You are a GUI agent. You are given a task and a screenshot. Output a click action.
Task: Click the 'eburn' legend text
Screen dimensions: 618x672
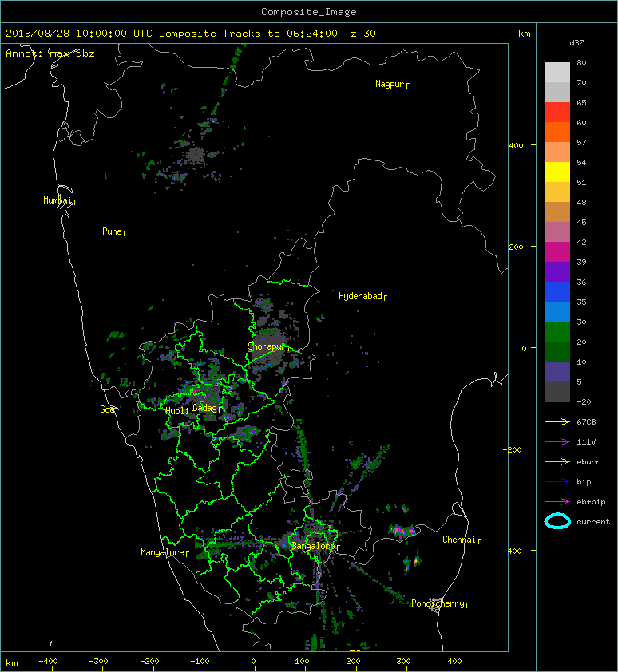tap(588, 462)
